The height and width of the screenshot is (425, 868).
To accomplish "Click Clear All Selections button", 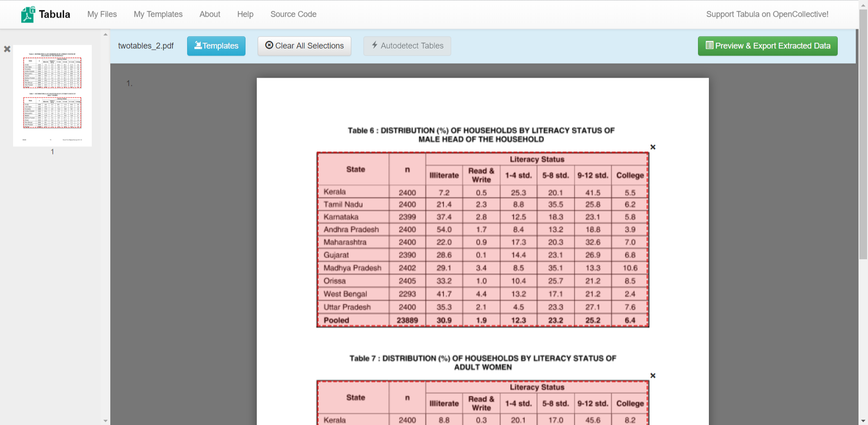I will click(x=304, y=46).
